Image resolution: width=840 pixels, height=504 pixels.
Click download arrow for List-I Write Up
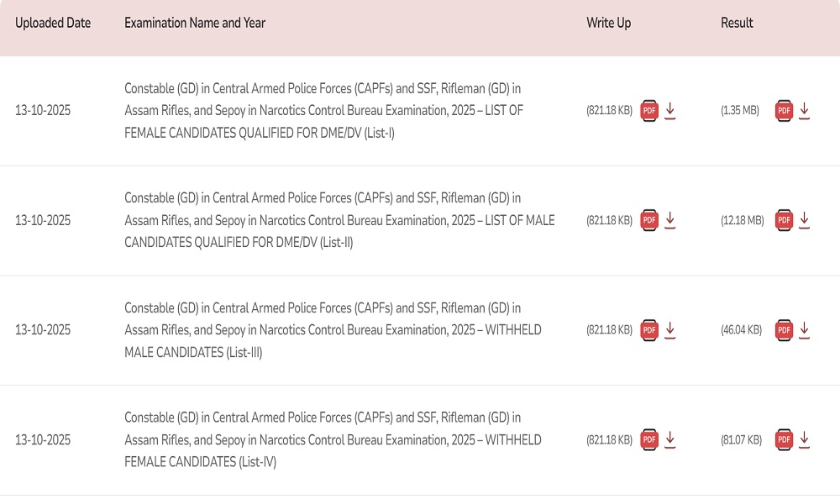(x=670, y=111)
